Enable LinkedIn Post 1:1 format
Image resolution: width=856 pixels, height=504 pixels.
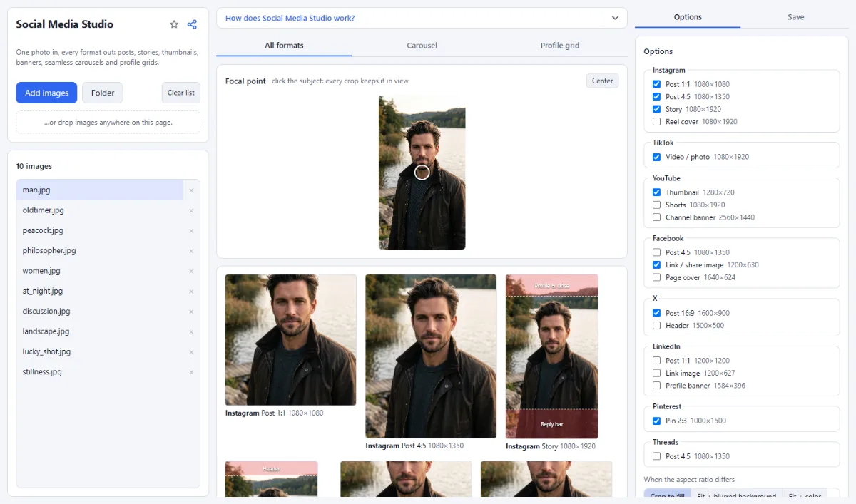[656, 361]
